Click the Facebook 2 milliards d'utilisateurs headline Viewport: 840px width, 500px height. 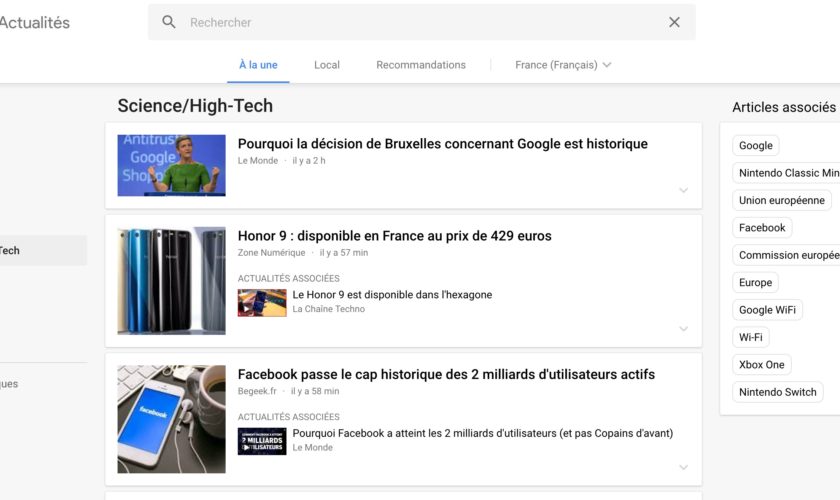(x=446, y=374)
